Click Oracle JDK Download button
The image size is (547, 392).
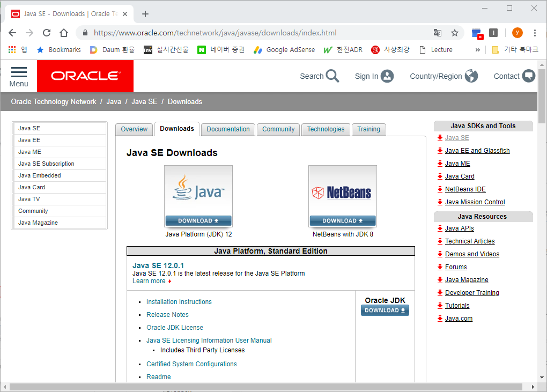click(385, 310)
